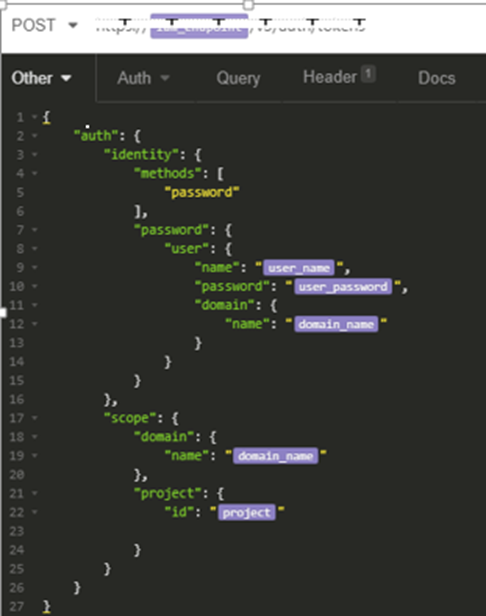
Task: Open the Docs tab
Action: coord(436,78)
